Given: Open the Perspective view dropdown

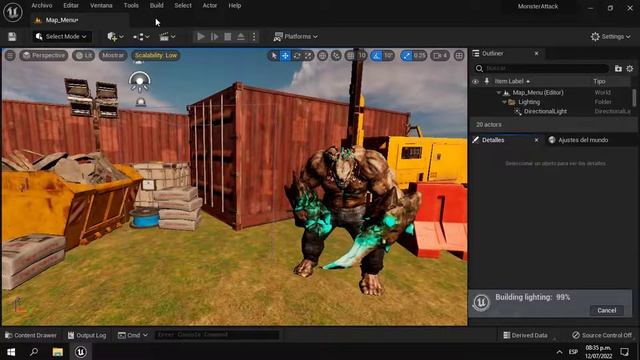Looking at the screenshot, I should pyautogui.click(x=44, y=56).
